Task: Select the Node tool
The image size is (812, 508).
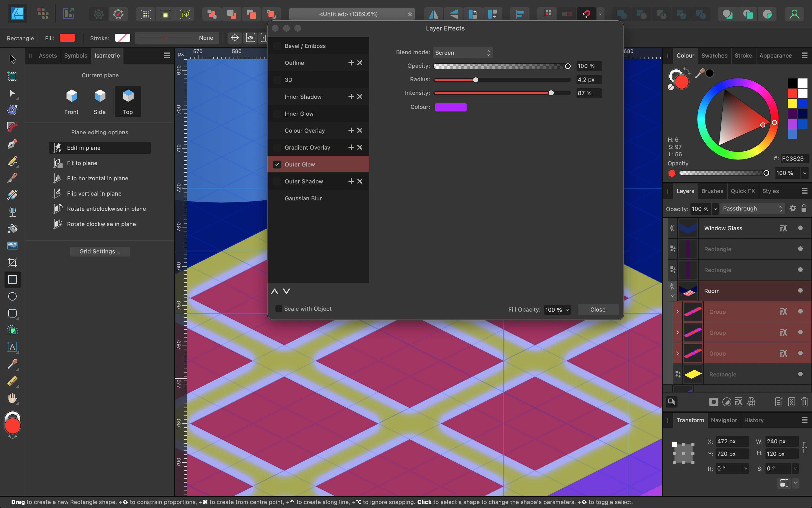Action: (12, 93)
